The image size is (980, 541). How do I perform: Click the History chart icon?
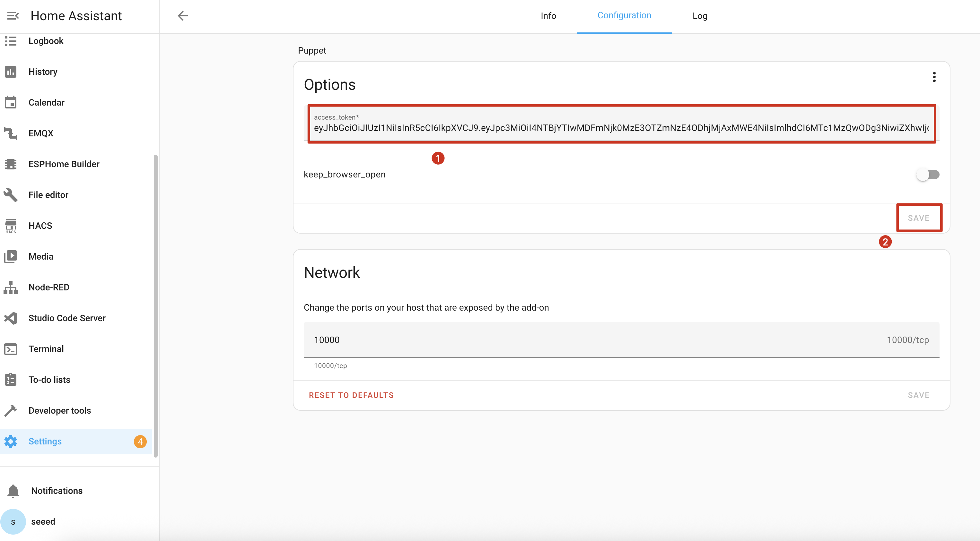11,72
